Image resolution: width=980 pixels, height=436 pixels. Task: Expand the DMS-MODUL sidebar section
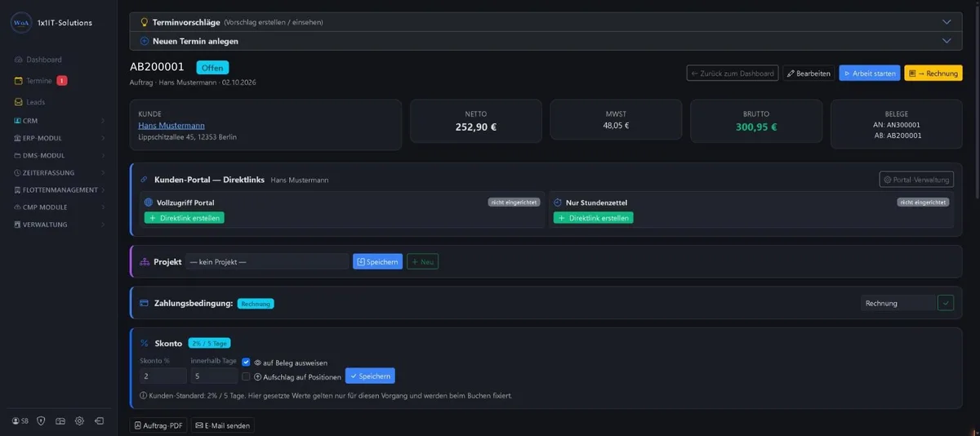click(x=58, y=155)
